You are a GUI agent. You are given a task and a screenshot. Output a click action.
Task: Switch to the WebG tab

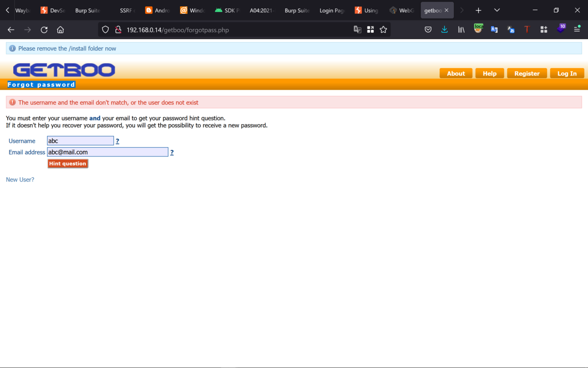tap(402, 10)
